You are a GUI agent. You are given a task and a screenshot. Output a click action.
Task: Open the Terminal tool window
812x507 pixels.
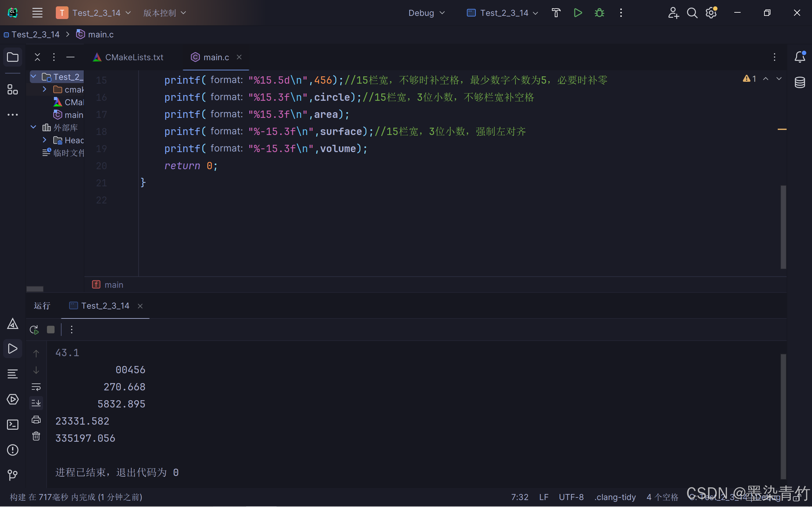click(12, 425)
